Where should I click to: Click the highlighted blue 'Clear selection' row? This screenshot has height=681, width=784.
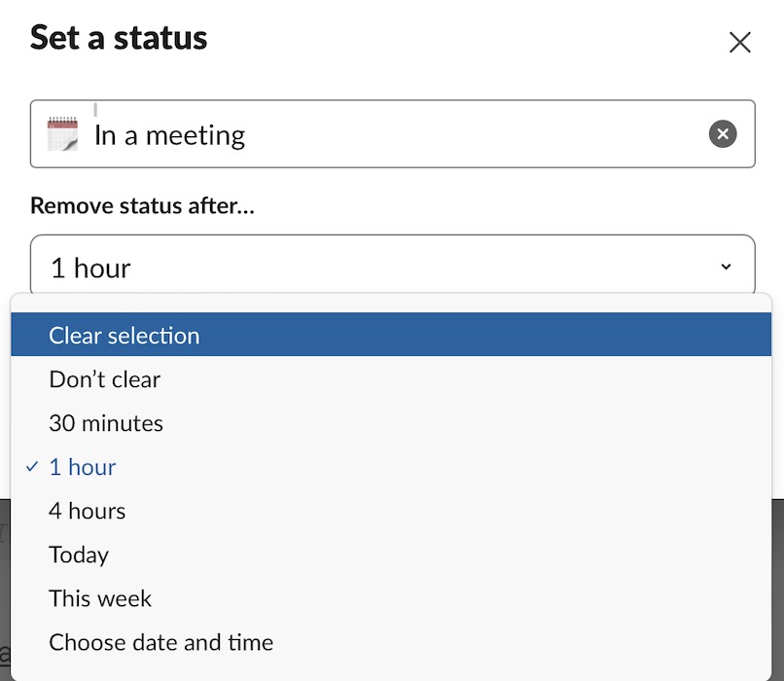(125, 335)
